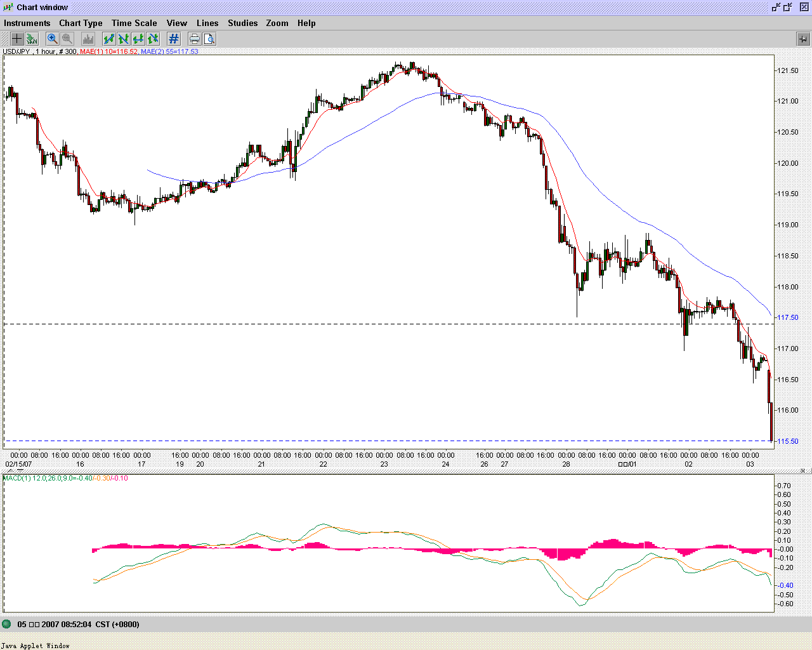Select the fourth line drawing tool
This screenshot has width=812, height=650.
pos(153,39)
